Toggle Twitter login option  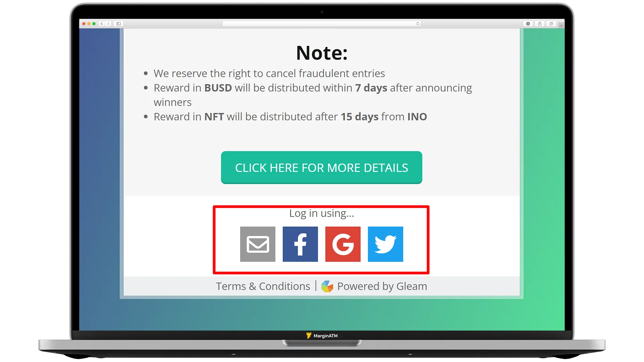pyautogui.click(x=386, y=244)
